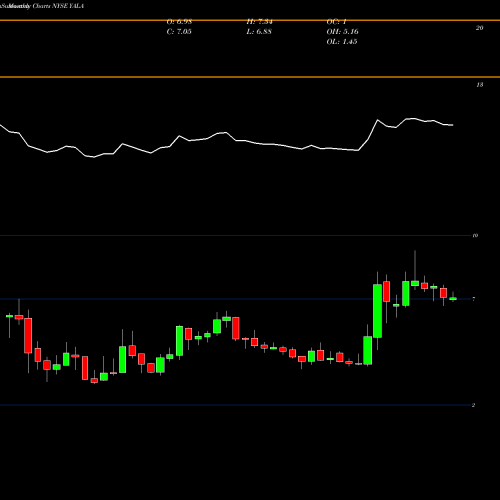Select the 'H: 7.34' high value

pyautogui.click(x=259, y=22)
